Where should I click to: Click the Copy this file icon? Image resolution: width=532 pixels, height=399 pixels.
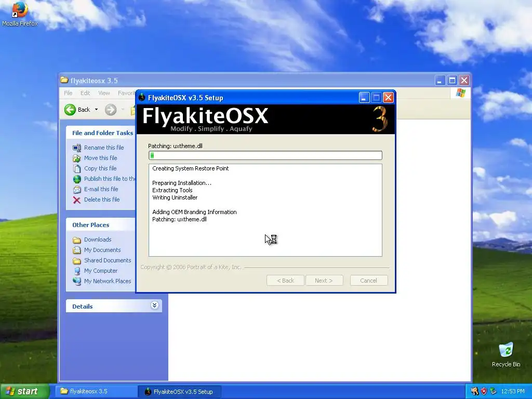point(77,169)
